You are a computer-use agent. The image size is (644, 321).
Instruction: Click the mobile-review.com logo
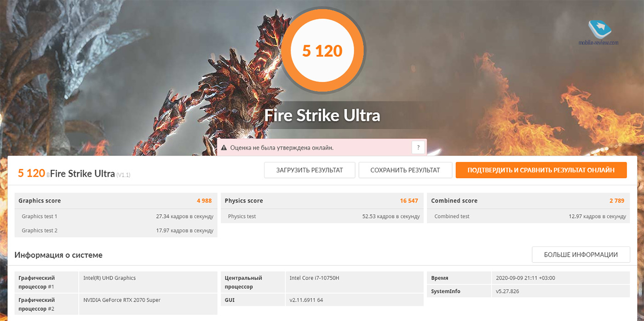coord(598,33)
